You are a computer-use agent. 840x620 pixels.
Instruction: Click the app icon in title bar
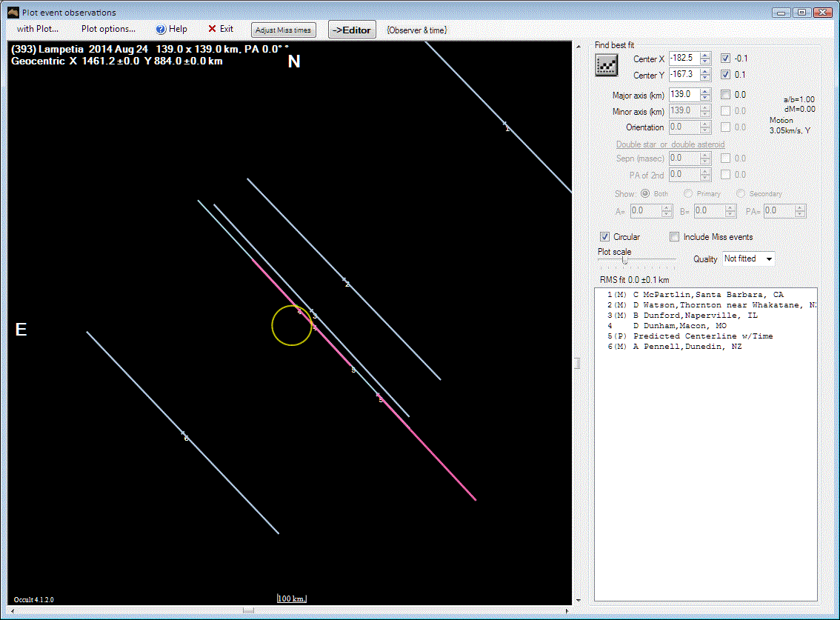(x=13, y=13)
